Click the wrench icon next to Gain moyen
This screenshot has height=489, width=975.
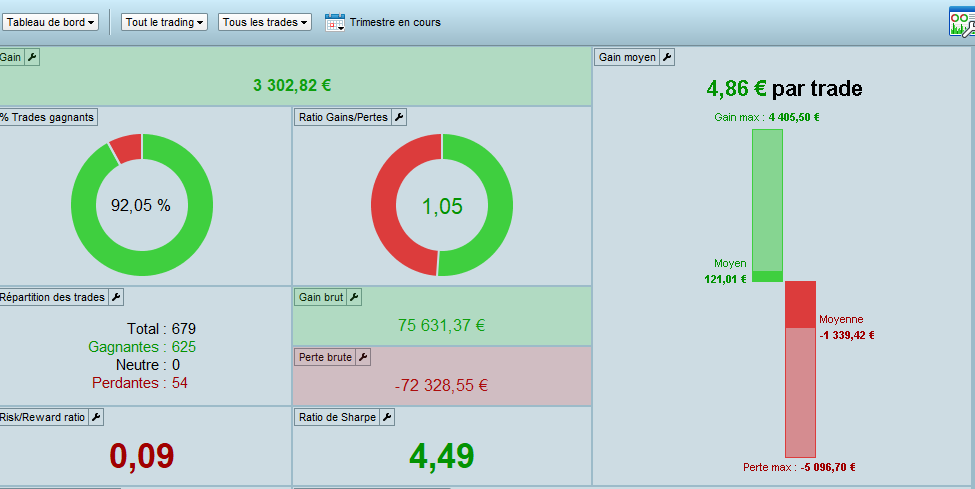(667, 57)
